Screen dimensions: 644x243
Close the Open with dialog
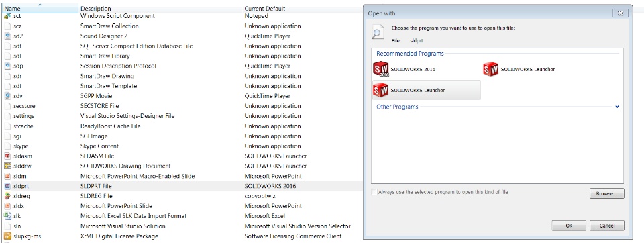click(621, 13)
